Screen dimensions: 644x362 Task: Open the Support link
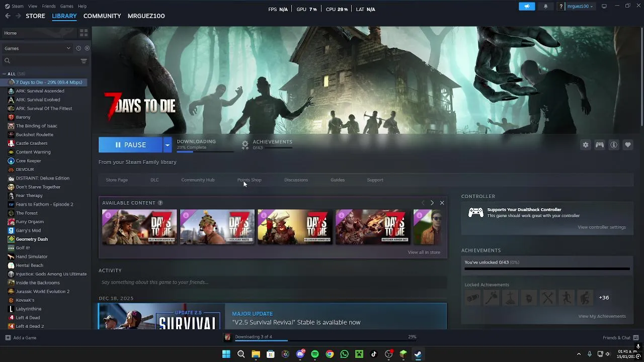(x=375, y=180)
